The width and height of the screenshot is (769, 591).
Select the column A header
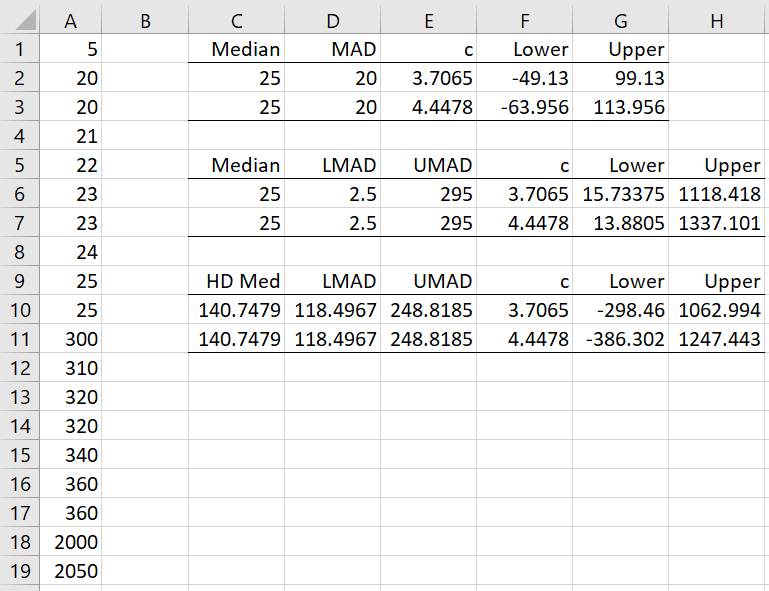[71, 20]
